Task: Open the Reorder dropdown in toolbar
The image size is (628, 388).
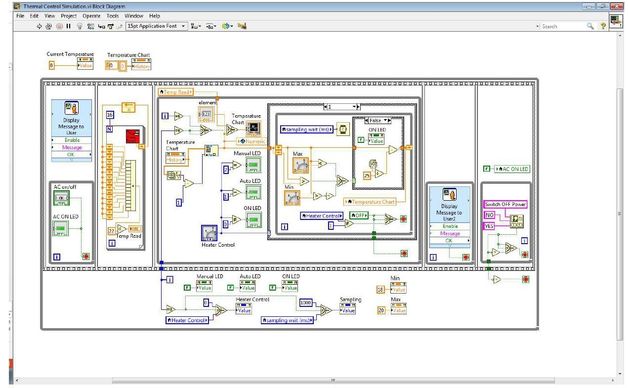Action: coord(227,26)
